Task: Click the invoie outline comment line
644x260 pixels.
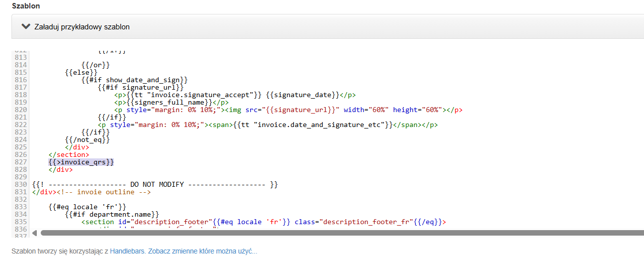Action: tap(91, 192)
